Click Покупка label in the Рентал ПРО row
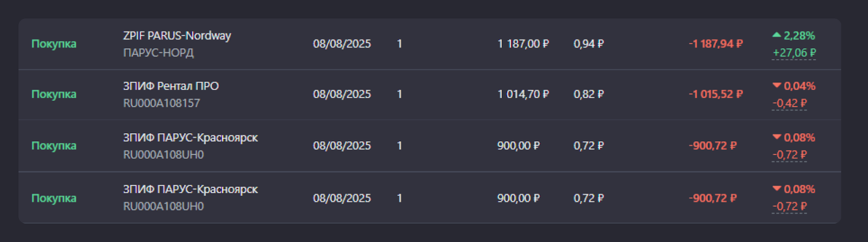Screen dimensions: 868x242 pyautogui.click(x=54, y=94)
